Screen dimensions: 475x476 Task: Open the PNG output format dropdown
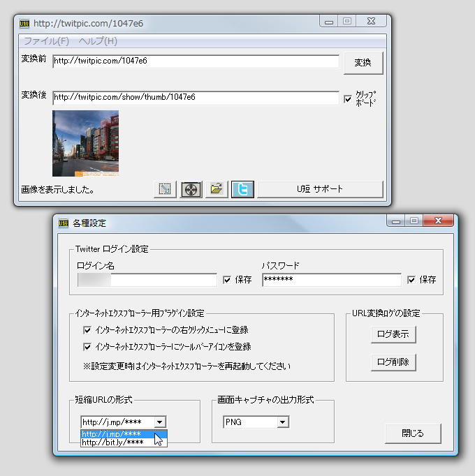256,422
